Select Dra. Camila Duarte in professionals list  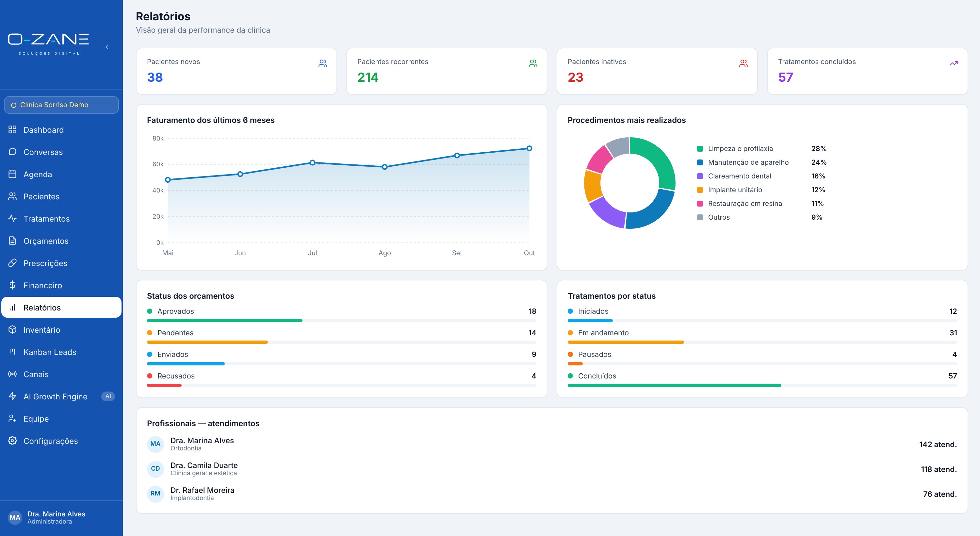pyautogui.click(x=552, y=469)
